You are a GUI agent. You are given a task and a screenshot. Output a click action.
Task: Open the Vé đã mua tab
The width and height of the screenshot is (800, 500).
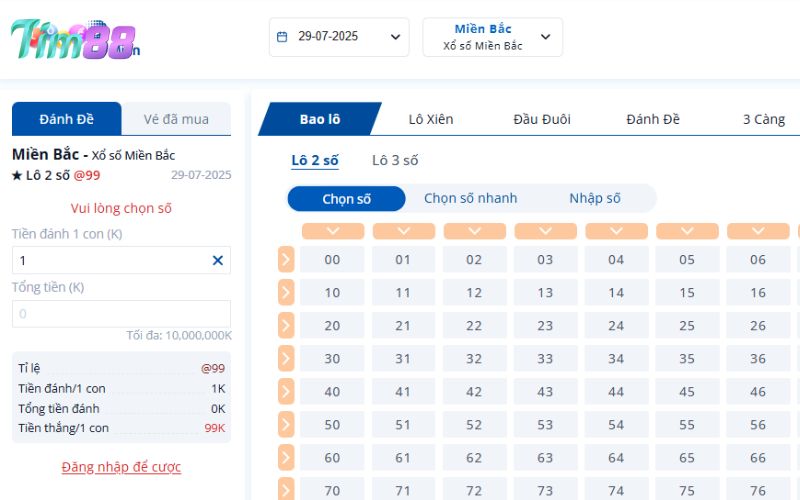[x=176, y=119]
